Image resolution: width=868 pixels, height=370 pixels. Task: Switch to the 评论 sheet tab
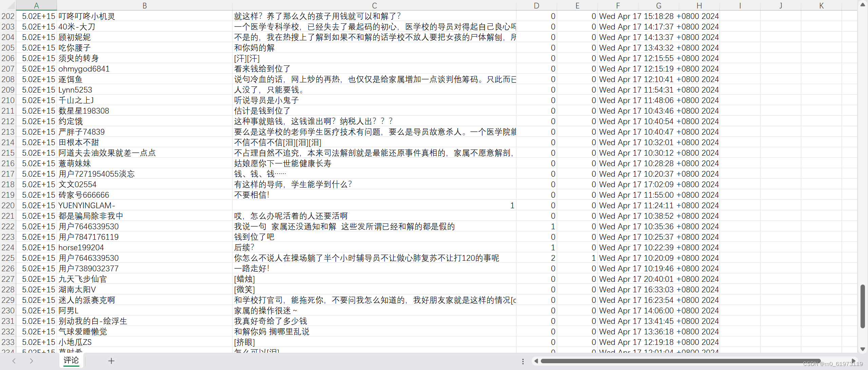[x=71, y=361]
